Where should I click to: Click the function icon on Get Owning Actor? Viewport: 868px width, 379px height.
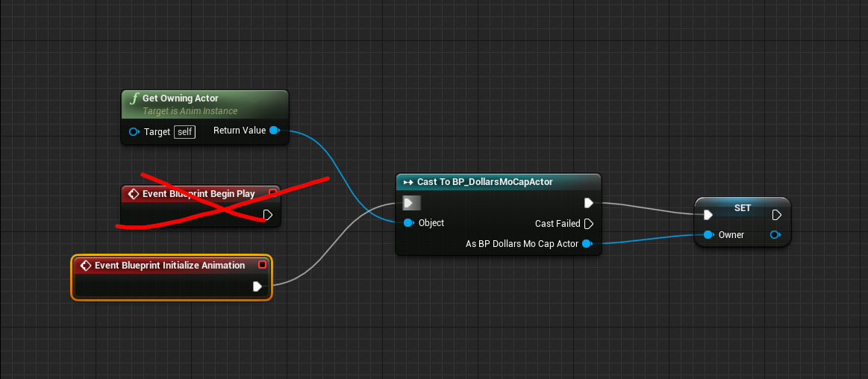click(x=134, y=98)
